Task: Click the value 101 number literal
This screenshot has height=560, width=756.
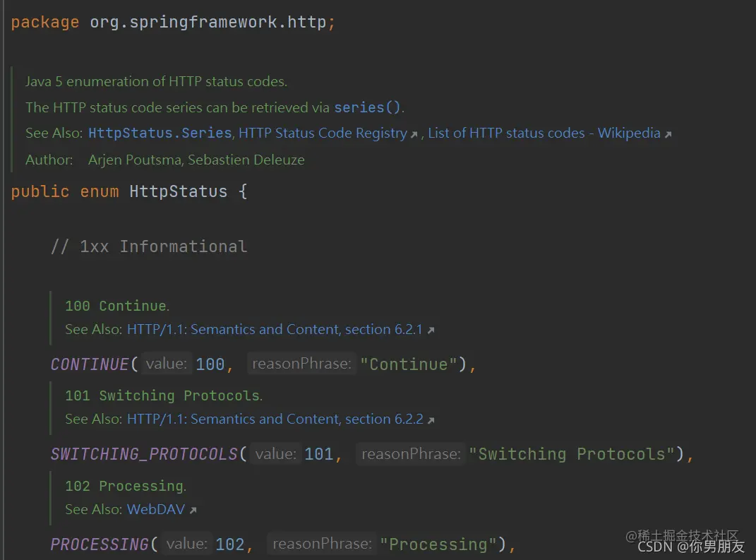Action: tap(318, 454)
